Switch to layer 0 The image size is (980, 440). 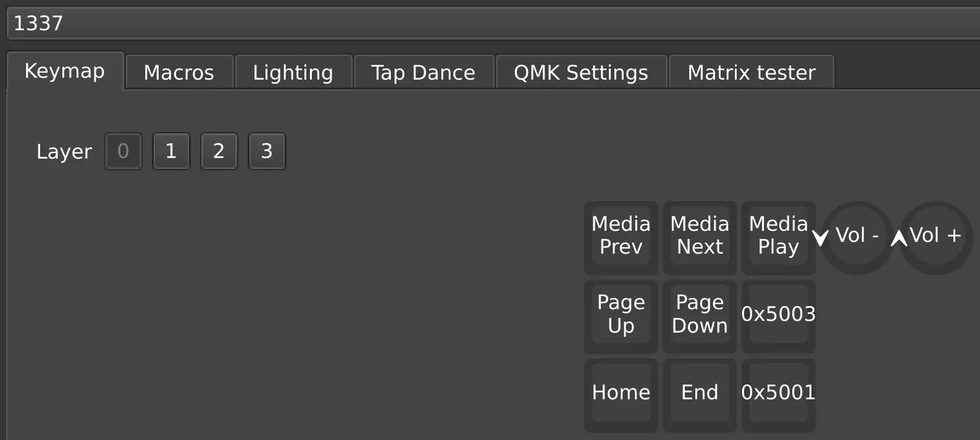124,151
